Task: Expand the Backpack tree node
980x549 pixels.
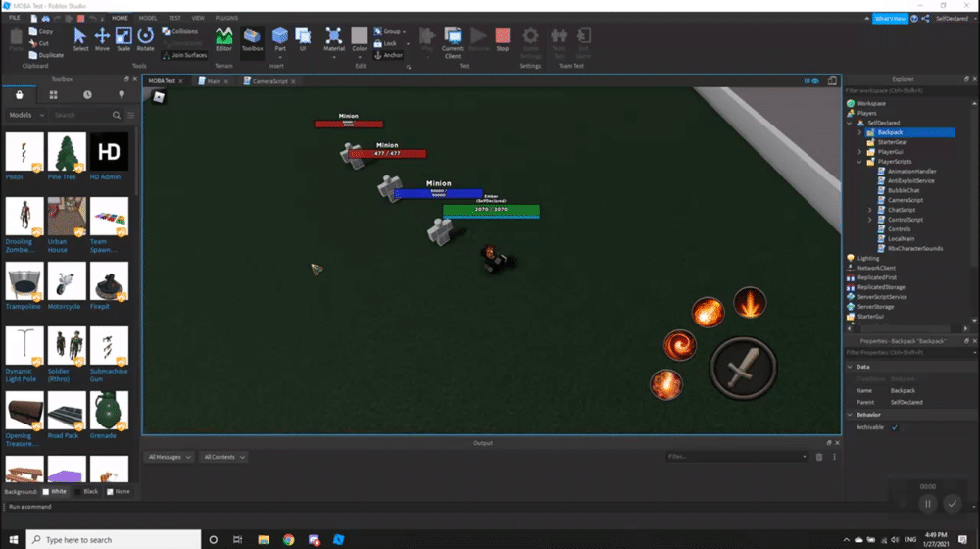Action: tap(859, 132)
